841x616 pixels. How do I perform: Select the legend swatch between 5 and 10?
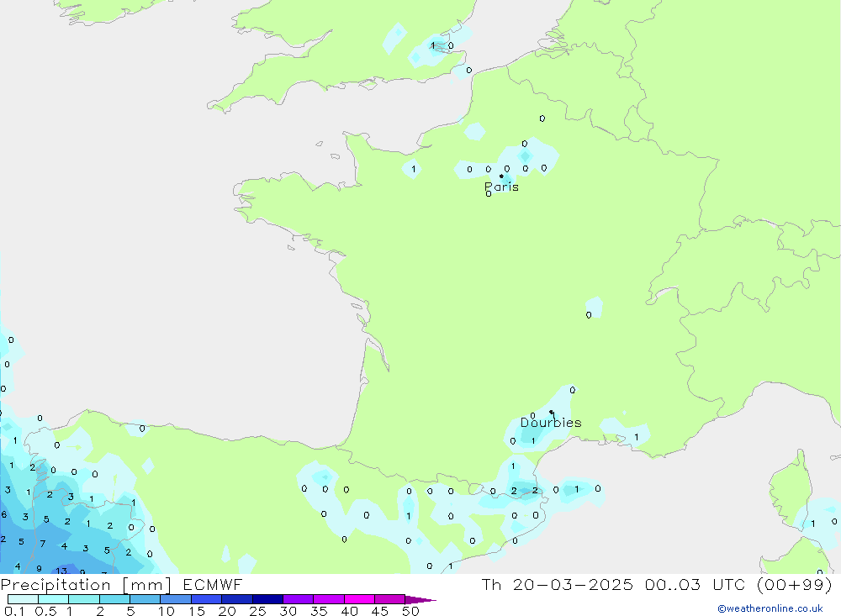pos(145,599)
